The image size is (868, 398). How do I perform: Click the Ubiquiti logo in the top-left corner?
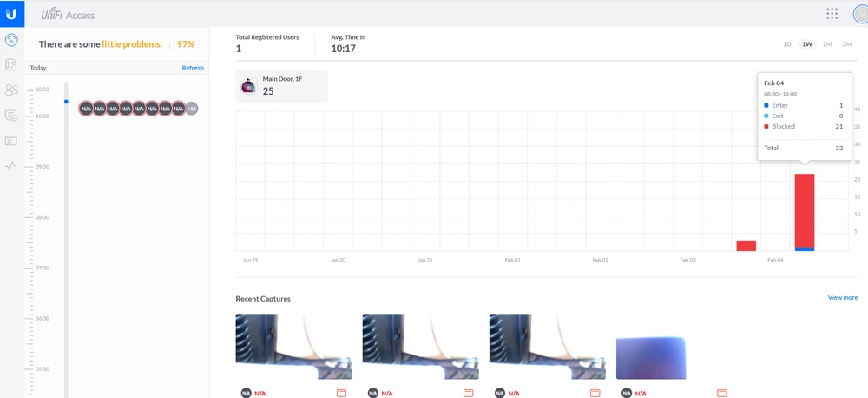coord(11,14)
